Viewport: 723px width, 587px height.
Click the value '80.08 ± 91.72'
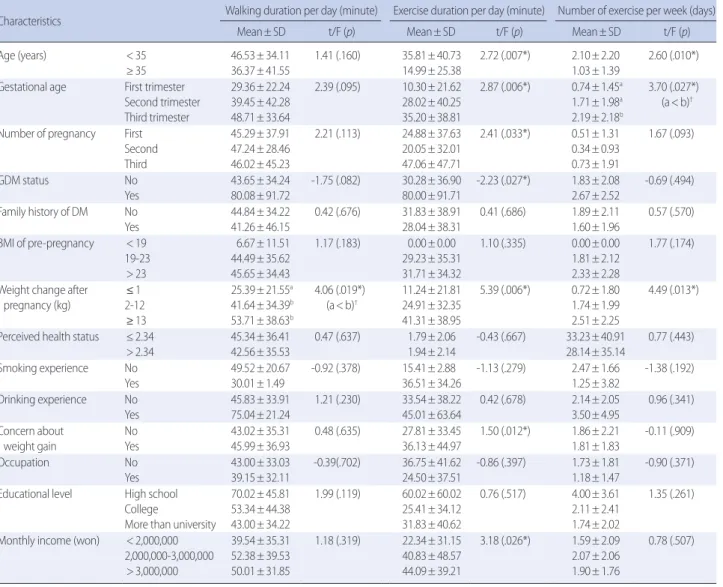pos(261,196)
